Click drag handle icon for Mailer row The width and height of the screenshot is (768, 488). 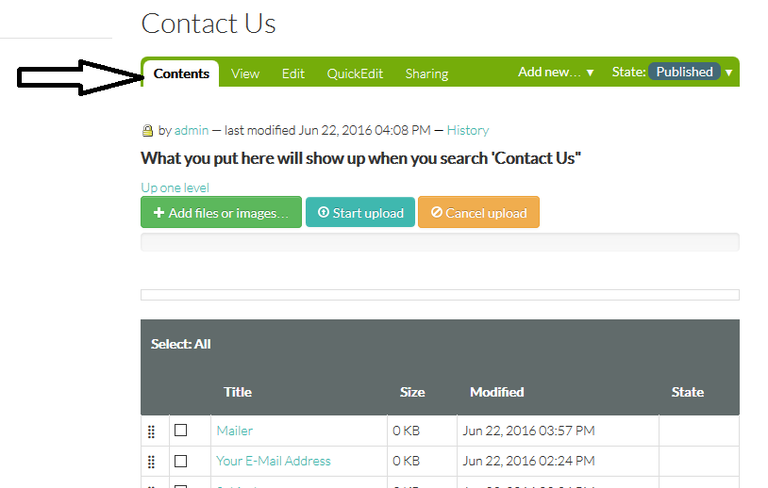(151, 431)
